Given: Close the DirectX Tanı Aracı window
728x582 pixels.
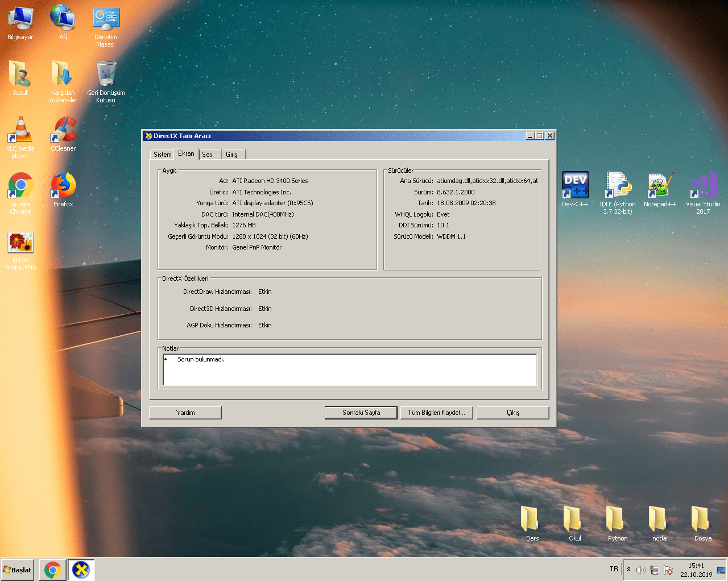Looking at the screenshot, I should pyautogui.click(x=549, y=136).
